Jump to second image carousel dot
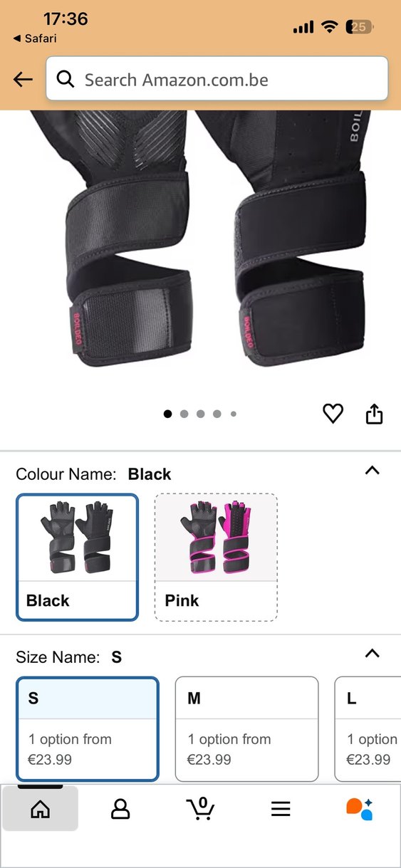This screenshot has width=401, height=868. pos(184,414)
